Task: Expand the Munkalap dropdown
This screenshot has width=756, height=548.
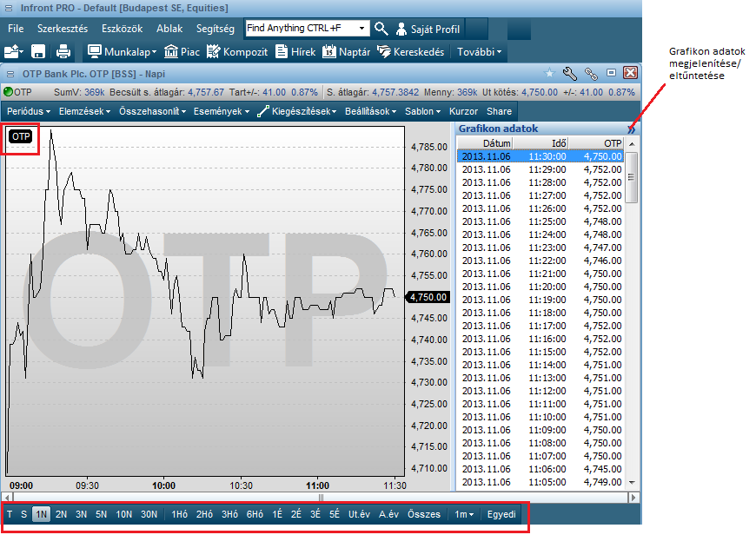Action: pyautogui.click(x=122, y=52)
